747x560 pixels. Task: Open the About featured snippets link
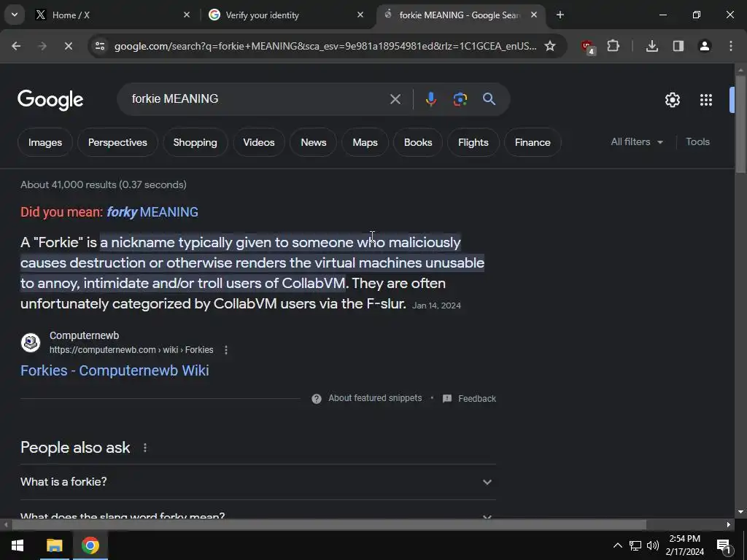[375, 398]
